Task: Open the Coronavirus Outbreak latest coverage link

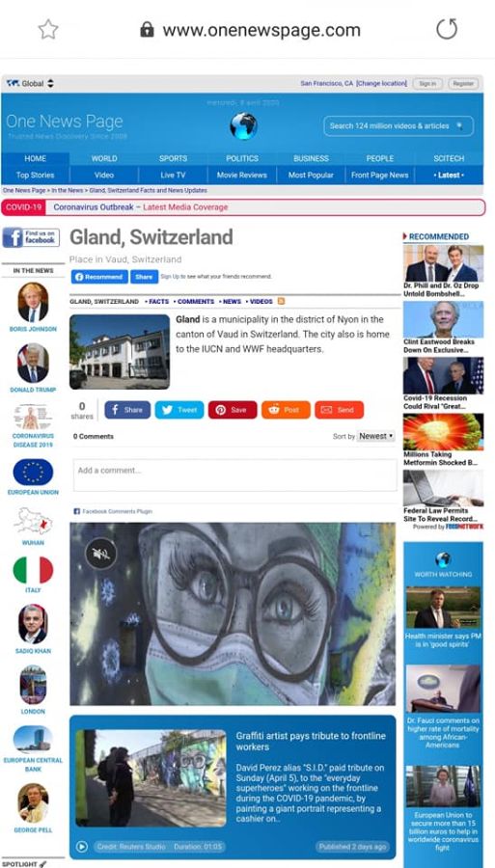Action: pyautogui.click(x=141, y=207)
